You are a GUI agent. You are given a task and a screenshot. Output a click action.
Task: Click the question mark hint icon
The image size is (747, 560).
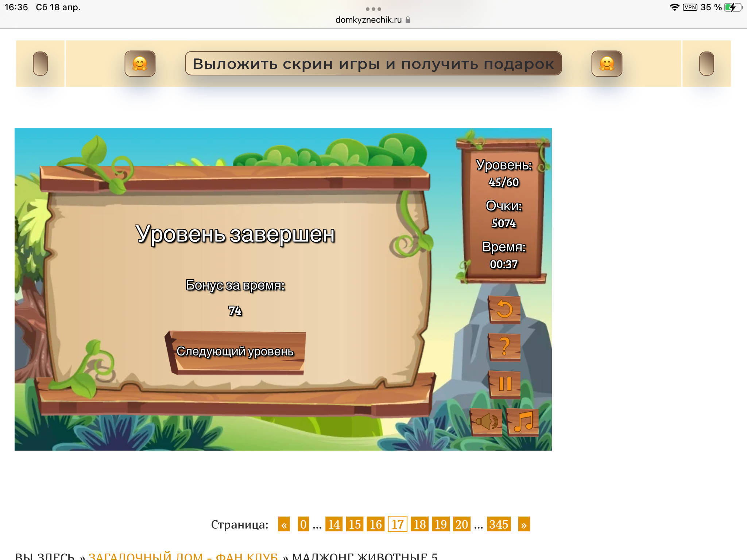coord(504,347)
